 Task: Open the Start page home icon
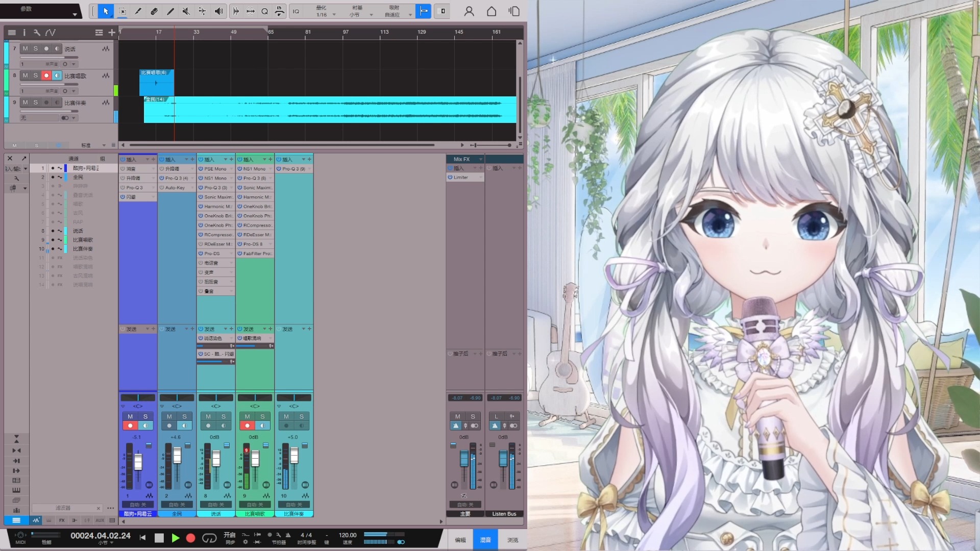(492, 11)
